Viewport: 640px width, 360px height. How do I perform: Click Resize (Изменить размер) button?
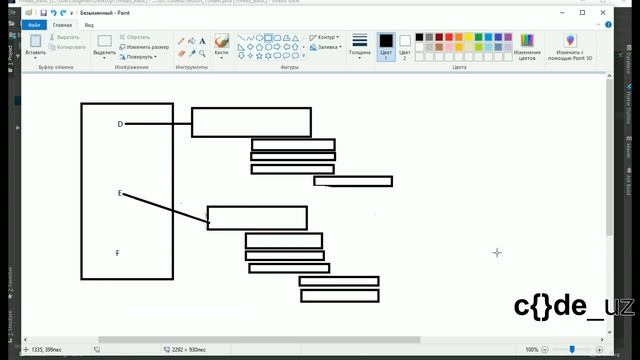point(144,47)
